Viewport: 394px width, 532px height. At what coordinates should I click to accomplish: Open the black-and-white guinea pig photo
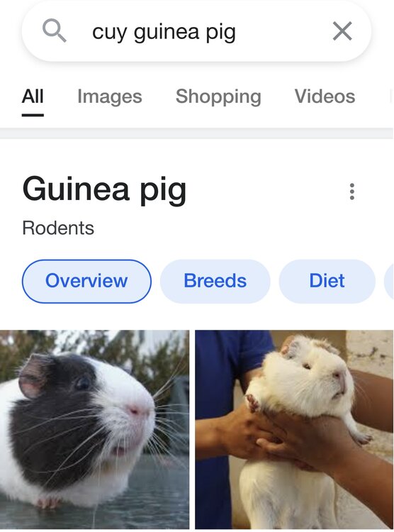click(94, 430)
